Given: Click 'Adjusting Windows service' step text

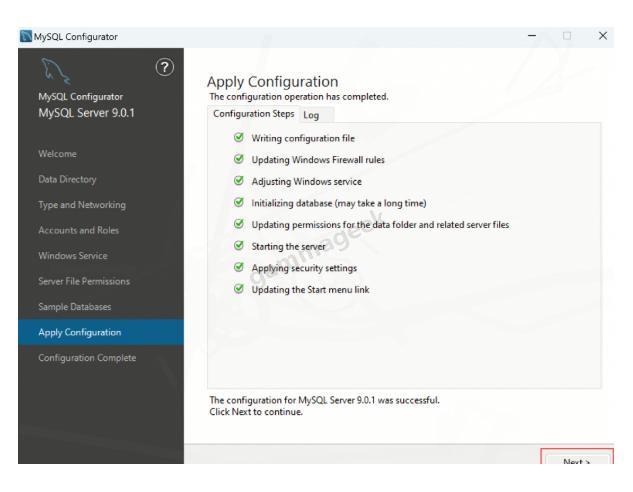Looking at the screenshot, I should coord(307,182).
